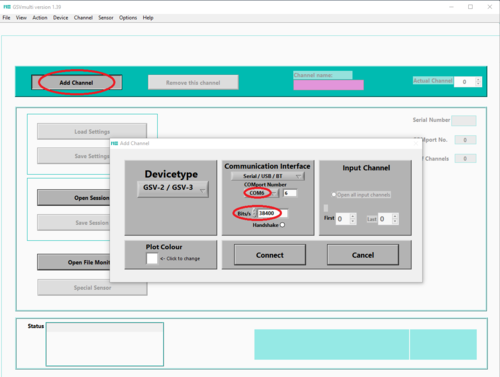Open the File menu
Screen dimensions: 500x377
coord(6,18)
